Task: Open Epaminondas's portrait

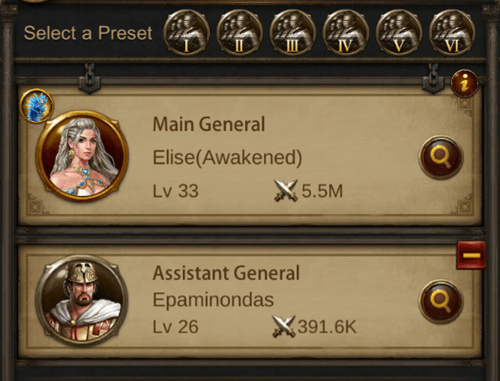Action: pyautogui.click(x=82, y=301)
